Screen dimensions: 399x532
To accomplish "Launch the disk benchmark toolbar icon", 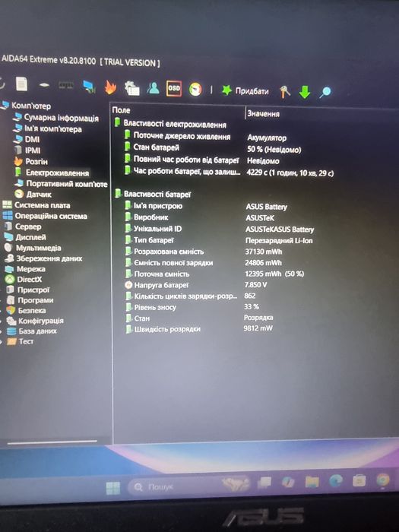I will click(44, 85).
